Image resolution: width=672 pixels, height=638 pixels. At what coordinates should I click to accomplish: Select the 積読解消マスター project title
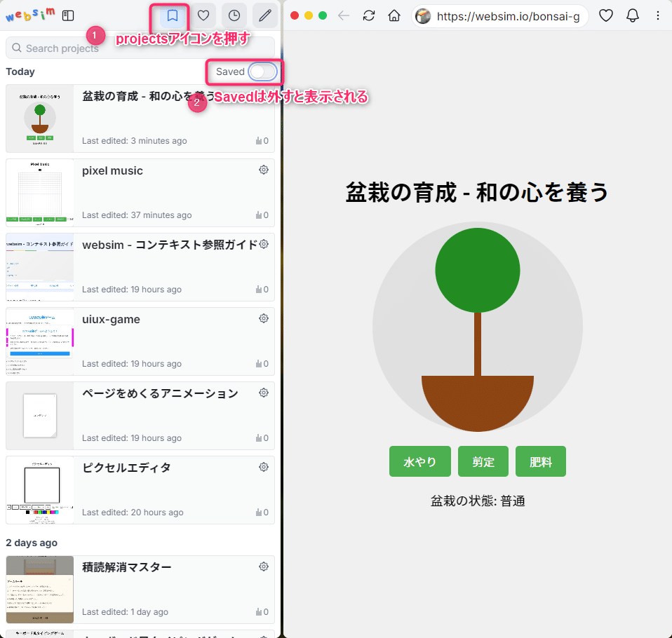point(126,567)
